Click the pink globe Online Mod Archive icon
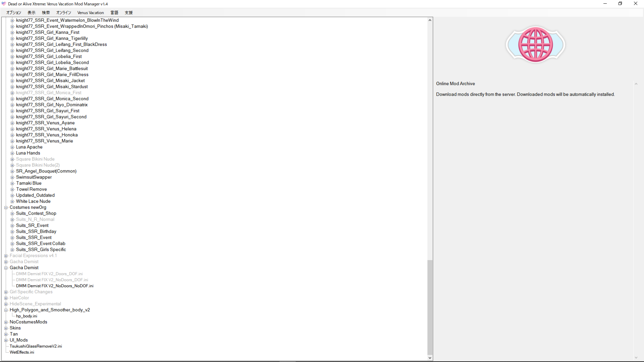644x362 pixels. coord(535,45)
